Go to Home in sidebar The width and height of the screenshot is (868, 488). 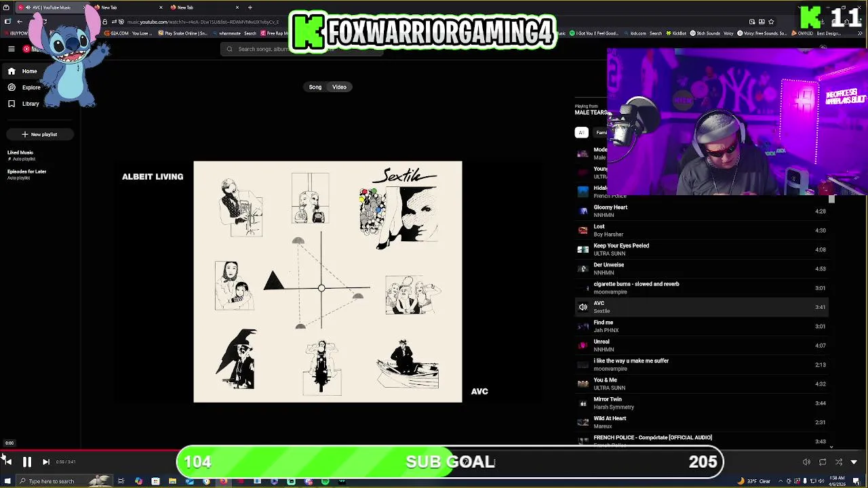coord(41,71)
